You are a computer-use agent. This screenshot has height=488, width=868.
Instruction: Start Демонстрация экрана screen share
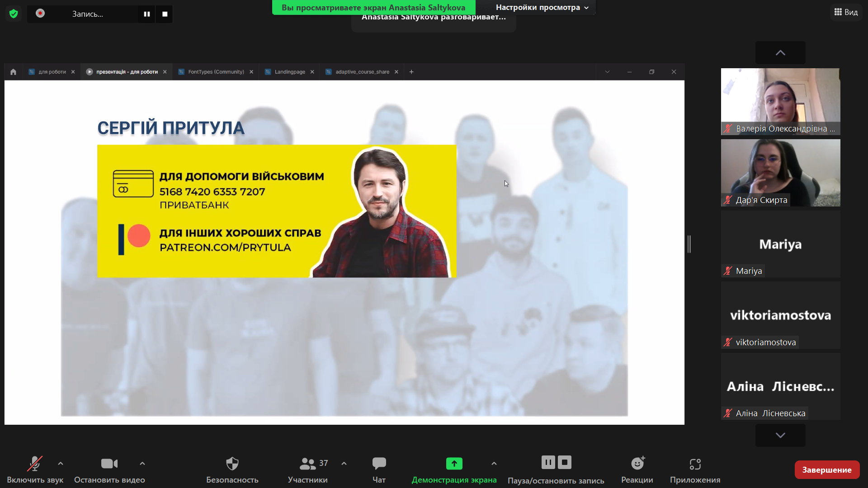(454, 470)
